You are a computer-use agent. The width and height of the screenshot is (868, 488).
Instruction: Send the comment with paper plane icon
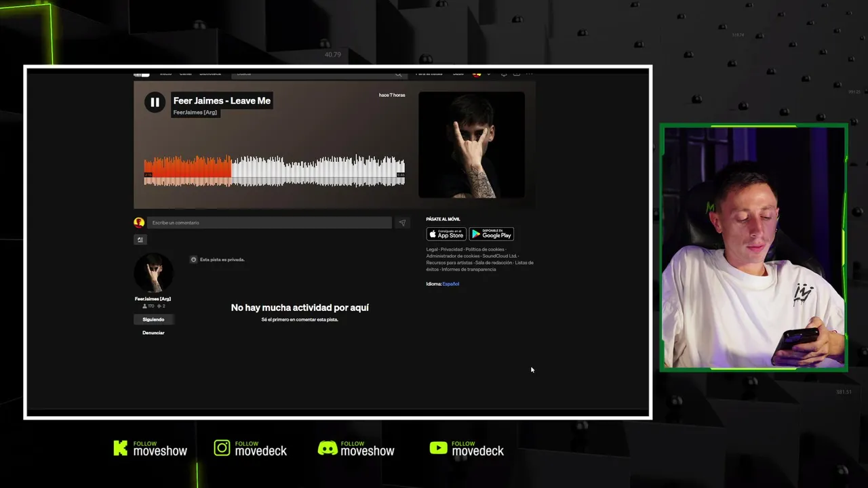(x=402, y=222)
